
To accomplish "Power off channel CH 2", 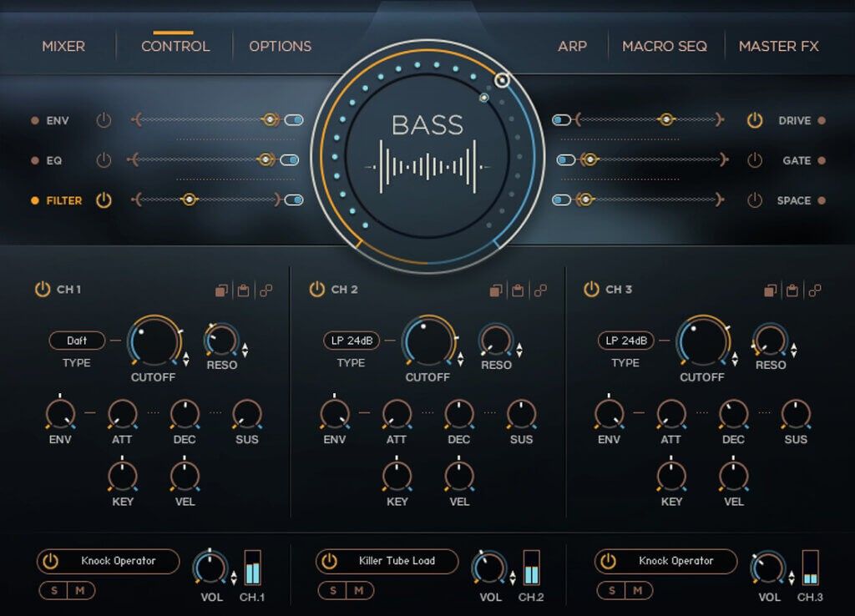I will (316, 288).
